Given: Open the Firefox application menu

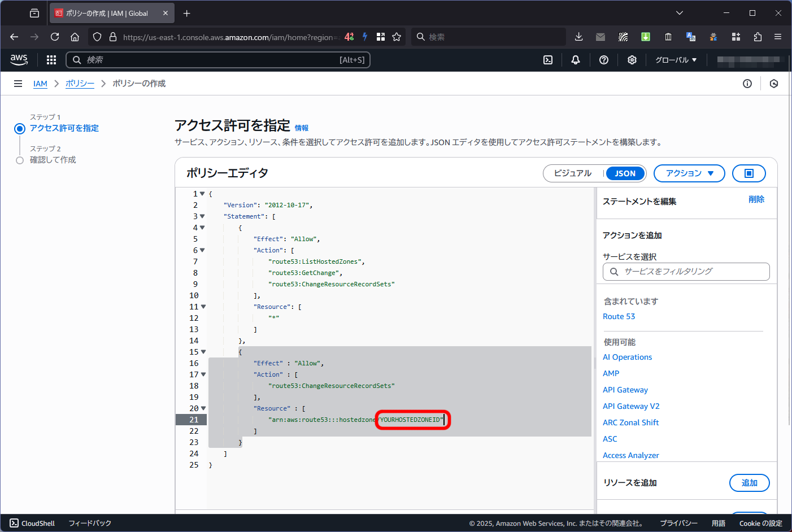Looking at the screenshot, I should coord(778,37).
